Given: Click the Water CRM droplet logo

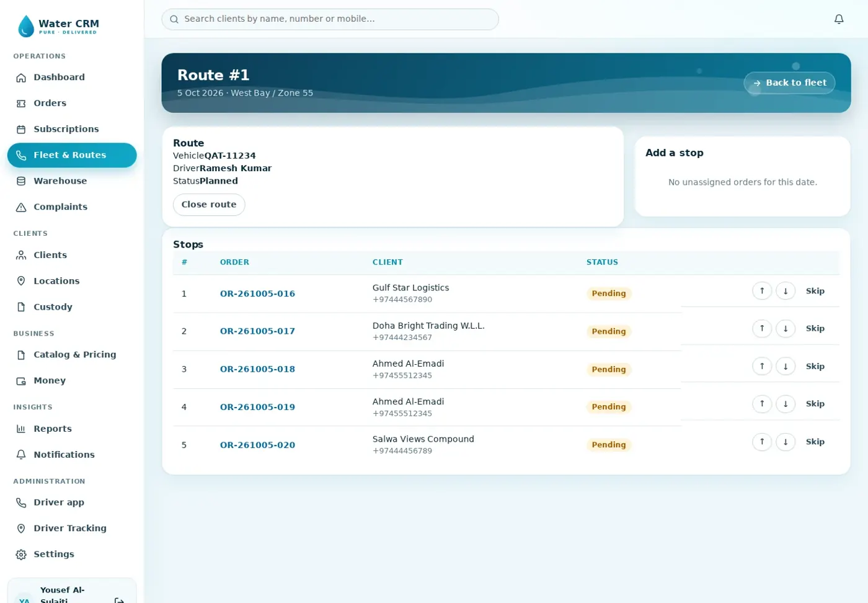Looking at the screenshot, I should point(26,26).
